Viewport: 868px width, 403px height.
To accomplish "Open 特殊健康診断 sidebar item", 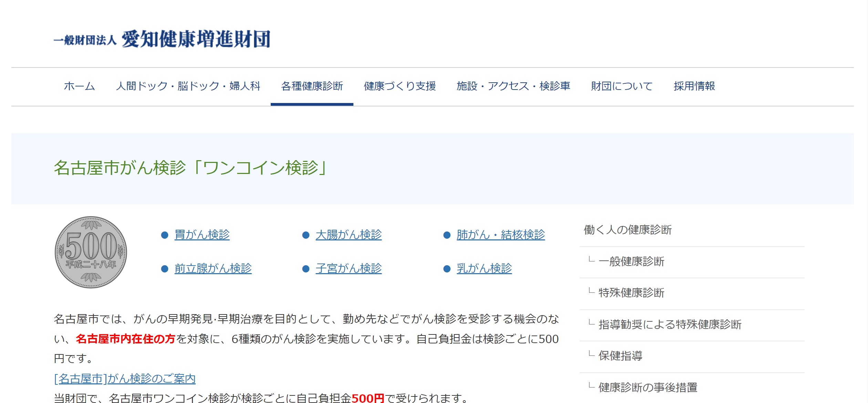I will [631, 293].
